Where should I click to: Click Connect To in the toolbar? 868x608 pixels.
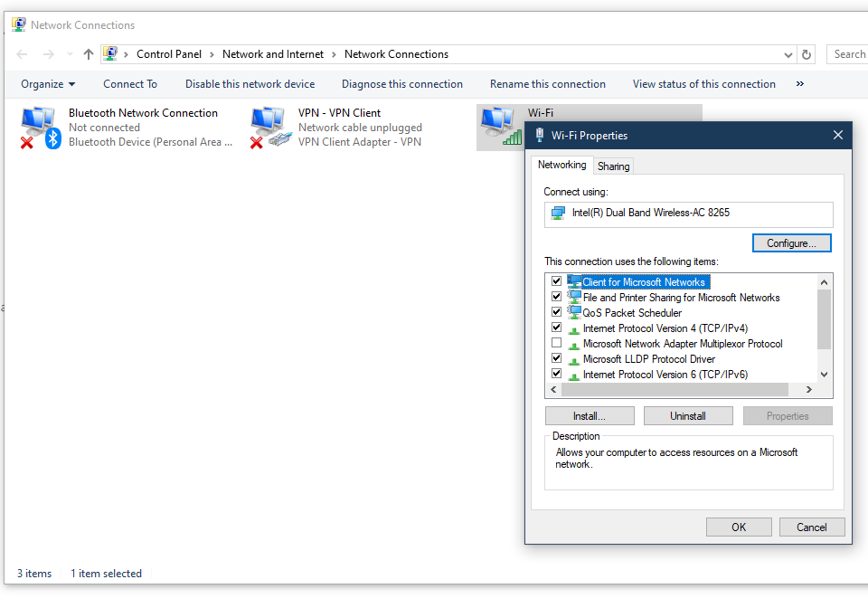pos(130,84)
